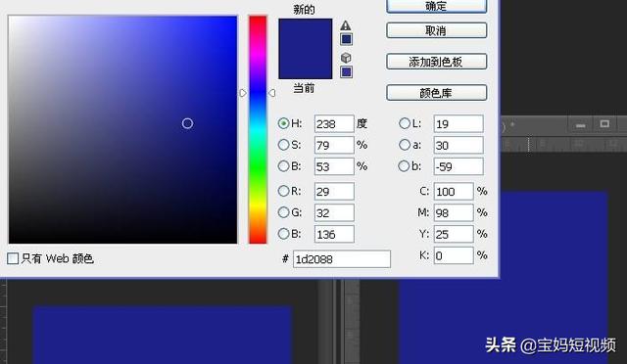Click the hex color input field

pyautogui.click(x=342, y=259)
